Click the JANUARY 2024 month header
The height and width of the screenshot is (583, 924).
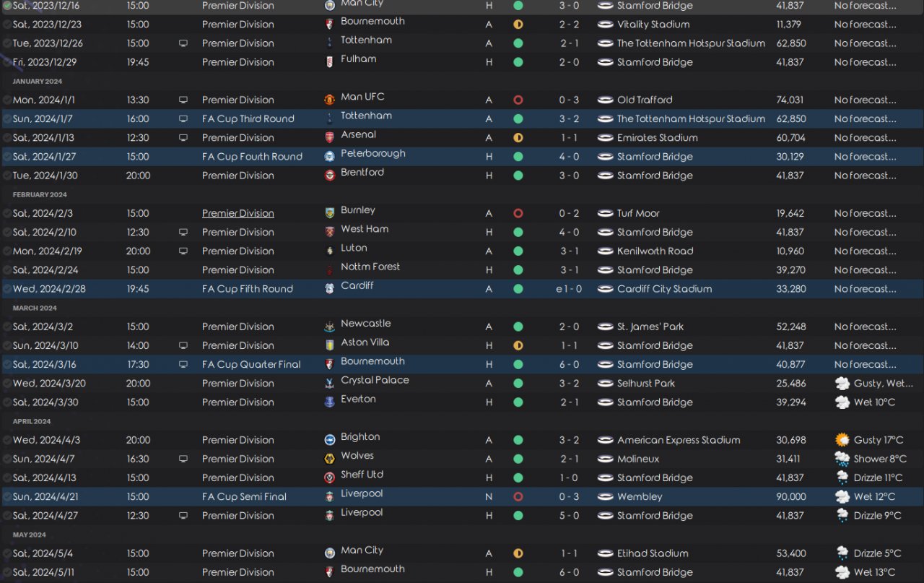pos(38,81)
